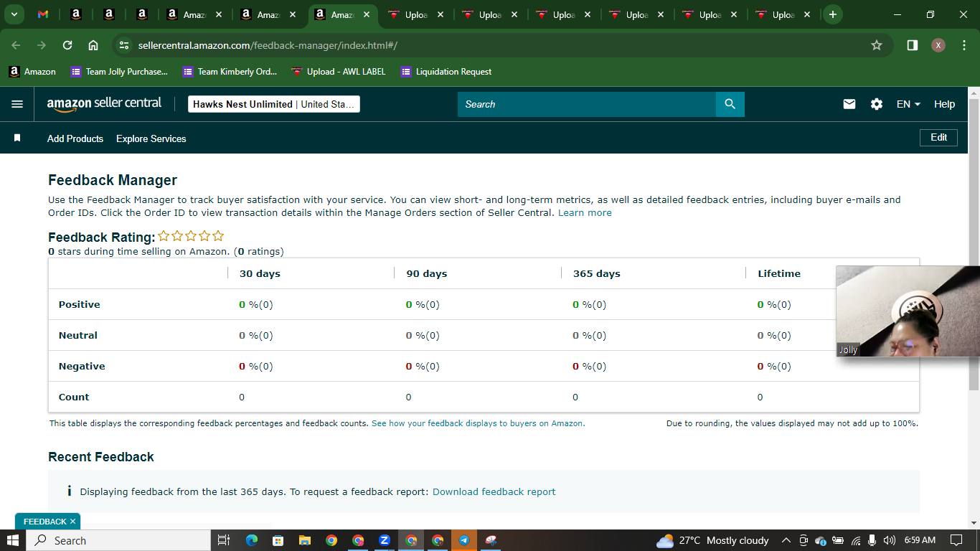Viewport: 980px width, 551px height.
Task: Select the 'Lifetime' column header
Action: [x=779, y=273]
